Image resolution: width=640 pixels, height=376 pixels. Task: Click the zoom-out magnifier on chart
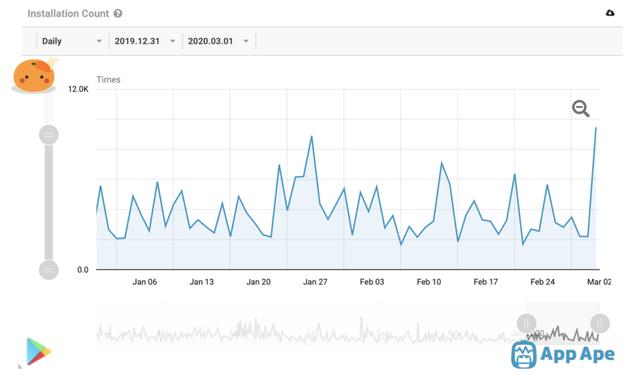point(580,109)
